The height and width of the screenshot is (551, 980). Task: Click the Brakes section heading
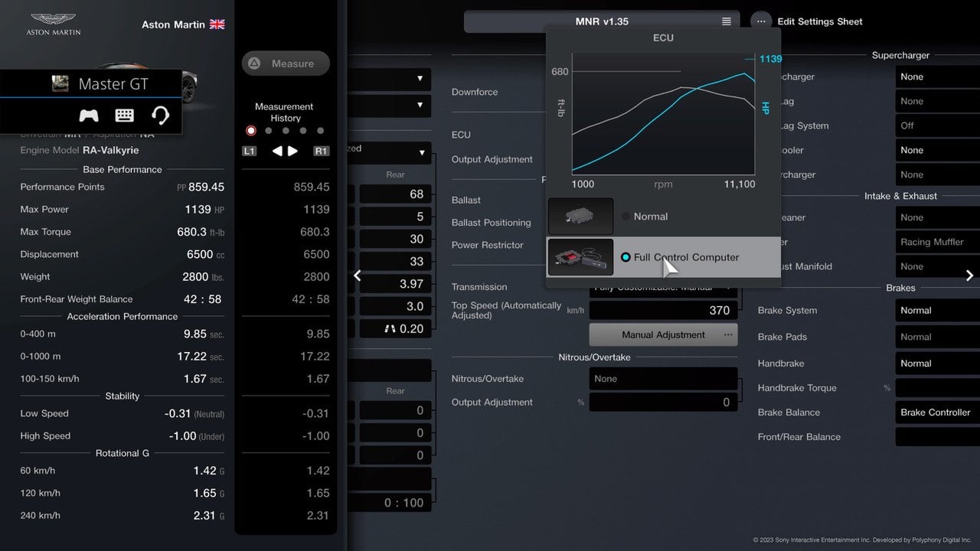[900, 288]
